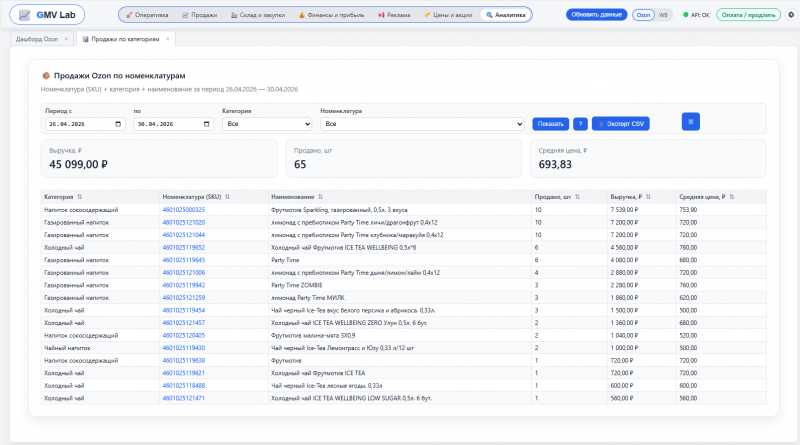Image resolution: width=800 pixels, height=445 pixels.
Task: Open calendar picker in start date field
Action: coord(118,124)
